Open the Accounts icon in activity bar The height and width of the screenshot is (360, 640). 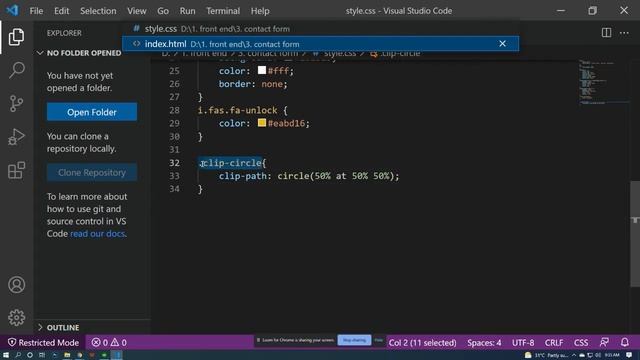[x=16, y=284]
